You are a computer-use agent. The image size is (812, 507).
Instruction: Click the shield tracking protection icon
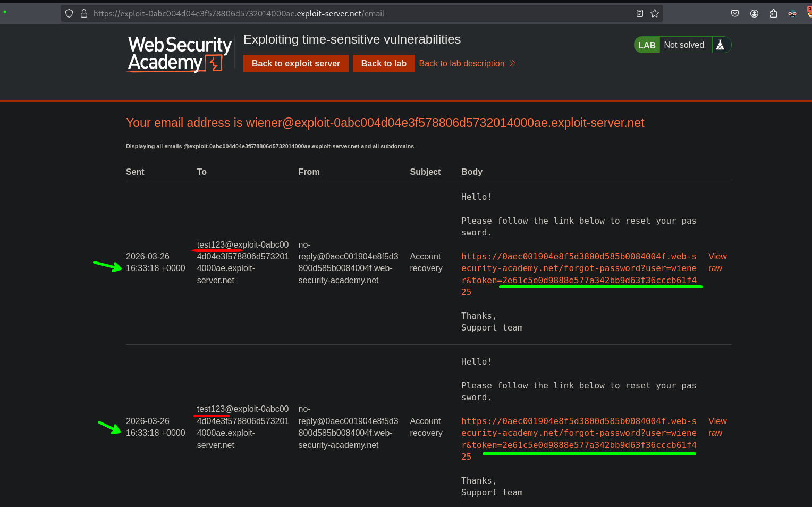[69, 13]
